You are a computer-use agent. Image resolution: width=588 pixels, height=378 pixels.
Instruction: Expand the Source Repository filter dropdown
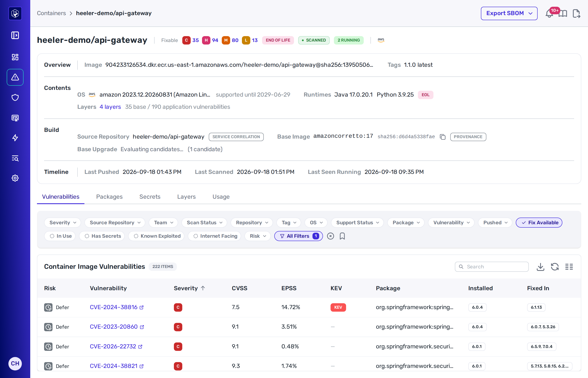115,223
